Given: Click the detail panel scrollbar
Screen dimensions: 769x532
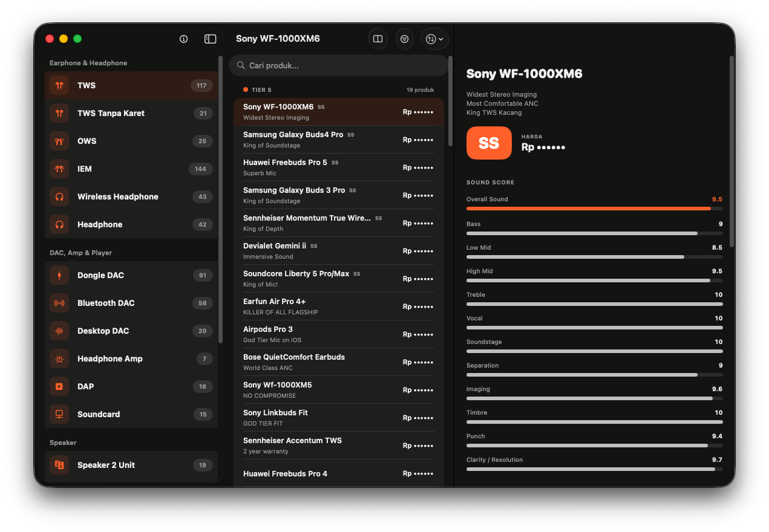Looking at the screenshot, I should 732,151.
